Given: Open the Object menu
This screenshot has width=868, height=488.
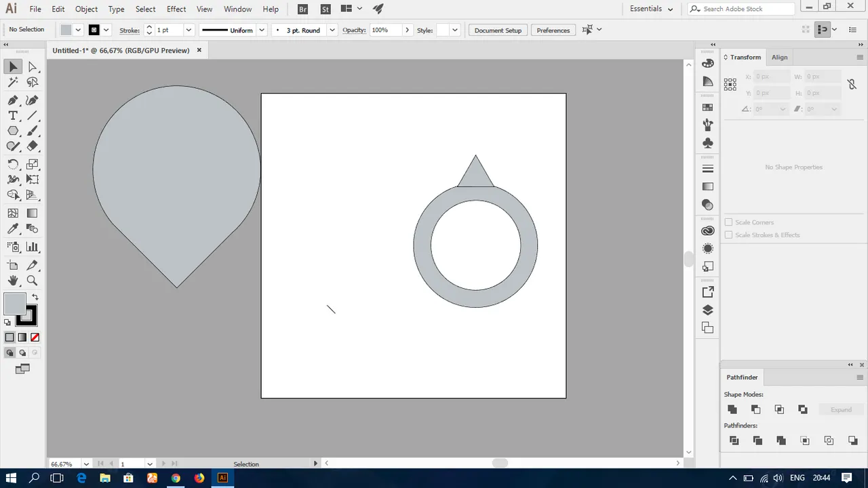Looking at the screenshot, I should 86,9.
